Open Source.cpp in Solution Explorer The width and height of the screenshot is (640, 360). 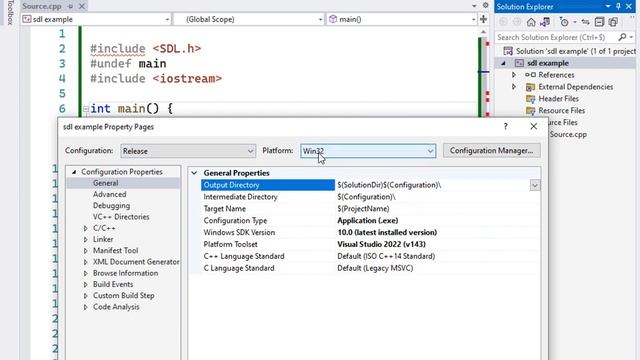pos(568,134)
